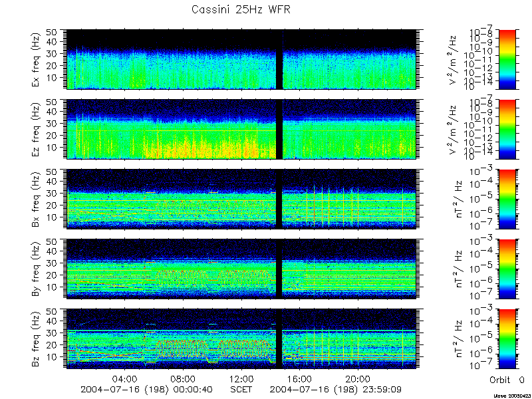Click the Ex panel color bar
The width and height of the screenshot is (532, 399).
tap(507, 59)
